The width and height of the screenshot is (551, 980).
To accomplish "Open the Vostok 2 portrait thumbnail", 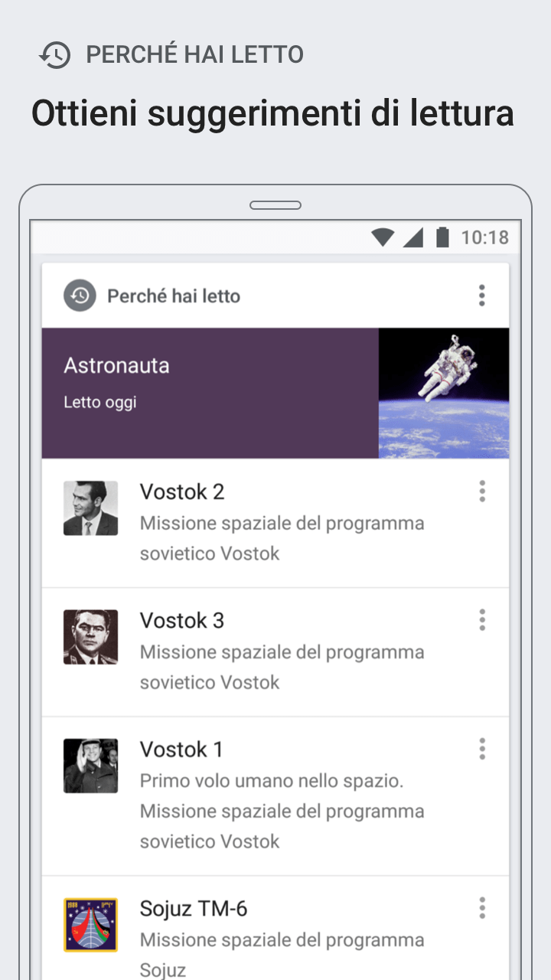I will point(90,508).
